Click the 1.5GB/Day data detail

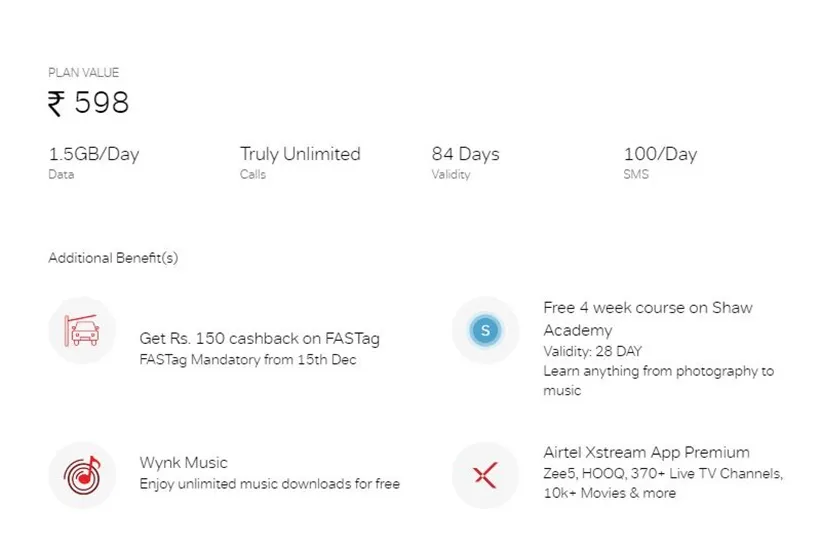[x=94, y=154]
